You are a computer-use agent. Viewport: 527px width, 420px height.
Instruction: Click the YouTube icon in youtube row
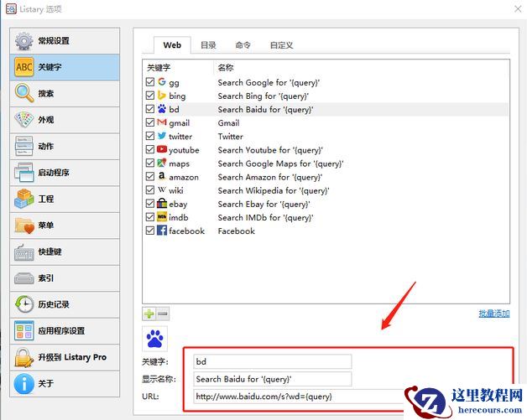tap(162, 149)
